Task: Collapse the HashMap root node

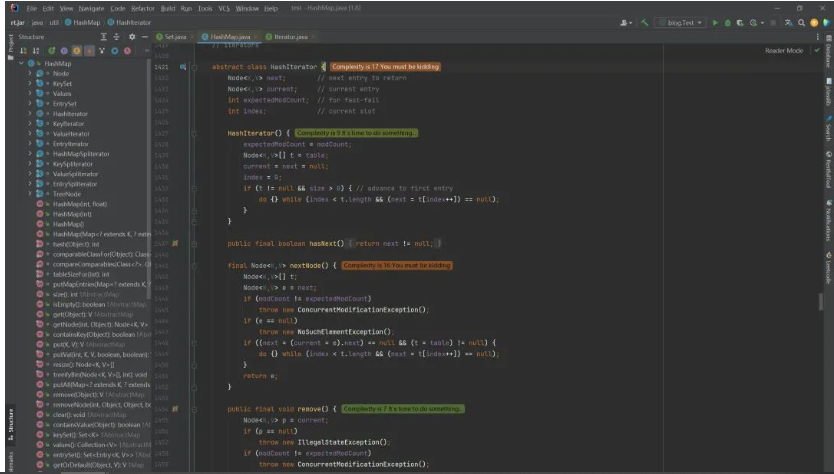Action: (21, 63)
